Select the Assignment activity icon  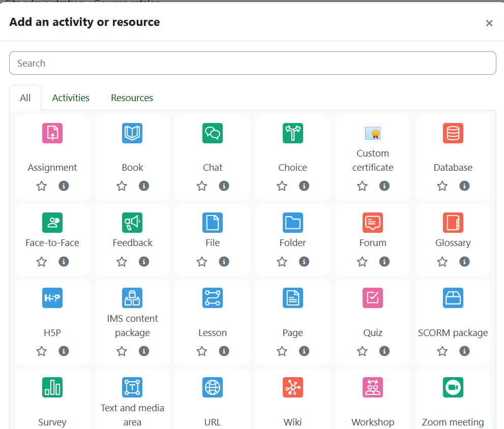pyautogui.click(x=52, y=133)
